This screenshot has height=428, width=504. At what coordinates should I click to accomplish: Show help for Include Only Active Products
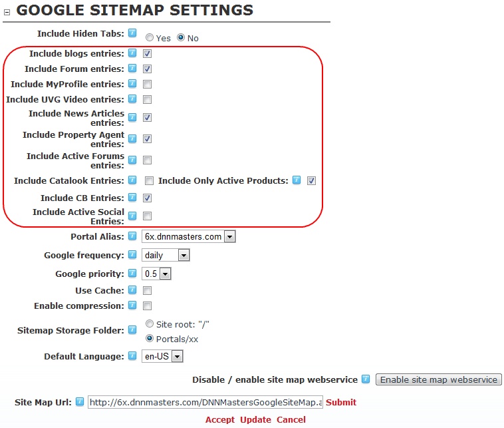click(x=297, y=180)
